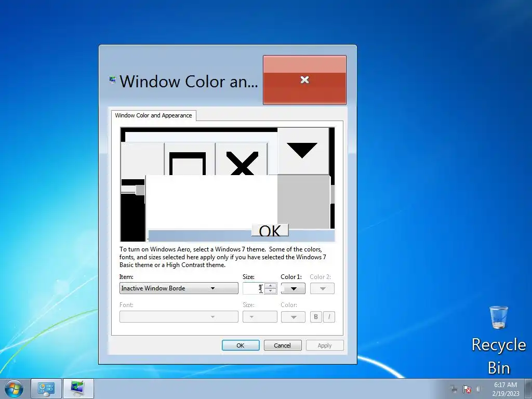
Task: Click the large down-arrow in the preview pane
Action: tap(303, 151)
